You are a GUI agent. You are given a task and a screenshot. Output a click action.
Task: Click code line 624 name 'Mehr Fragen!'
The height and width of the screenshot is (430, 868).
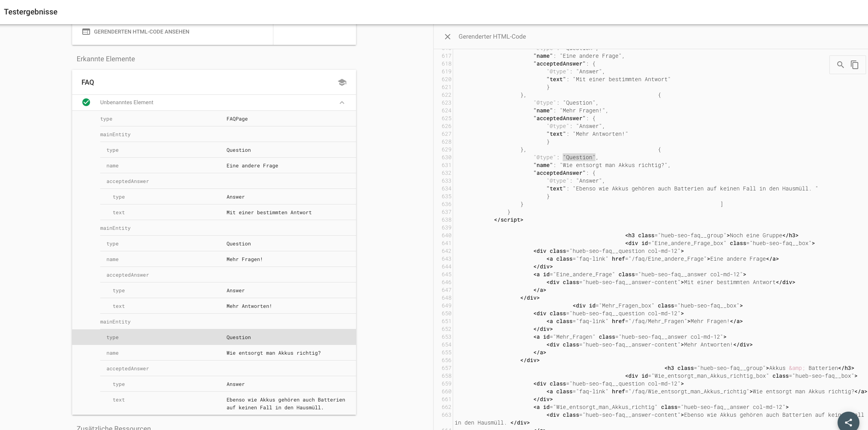click(570, 110)
